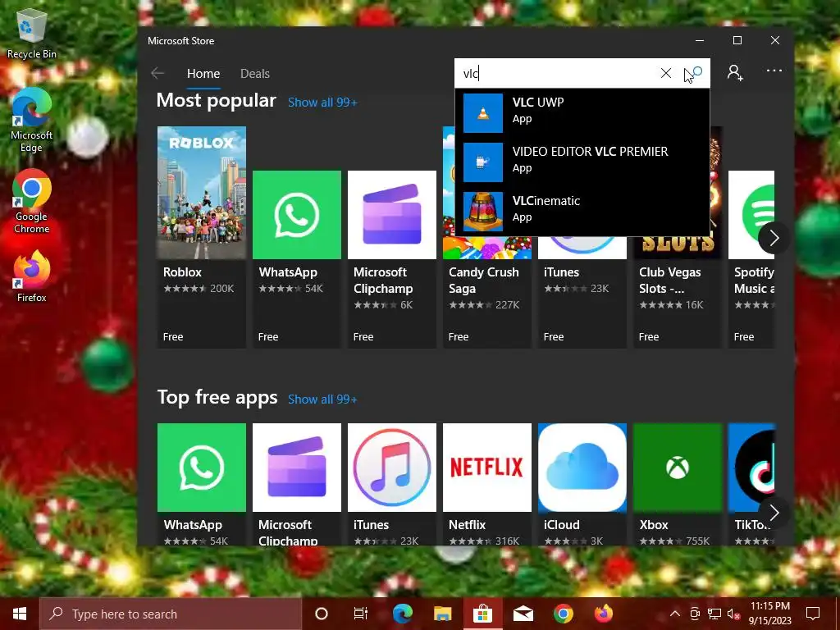Open WhatsApp in Top free apps
Image resolution: width=840 pixels, height=630 pixels.
pyautogui.click(x=202, y=484)
